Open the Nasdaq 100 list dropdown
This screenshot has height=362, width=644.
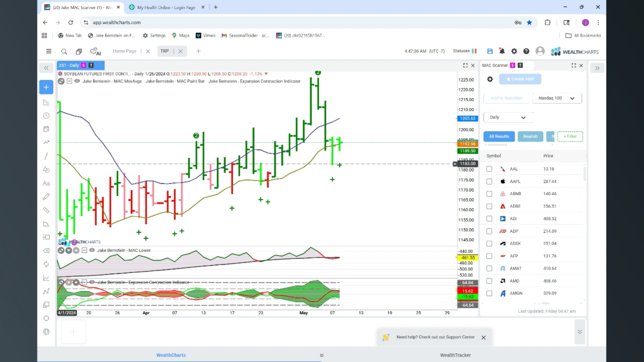[557, 98]
